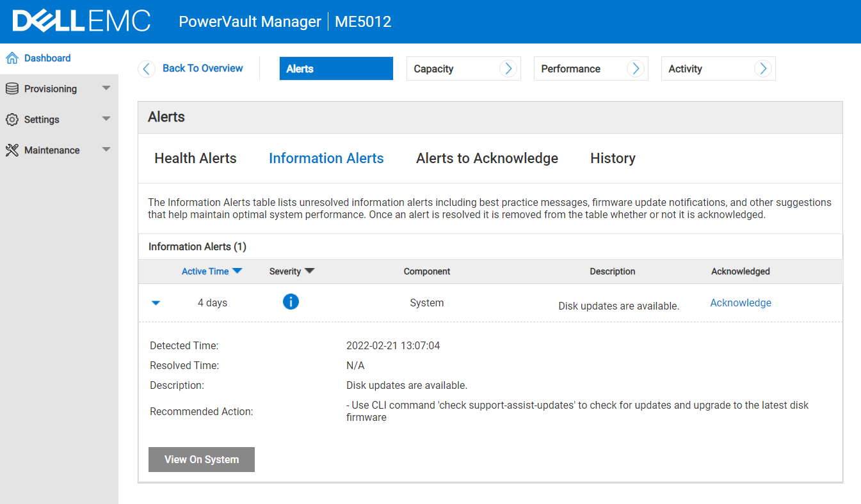Click the Performance forward arrow icon
The width and height of the screenshot is (861, 504).
(x=636, y=68)
